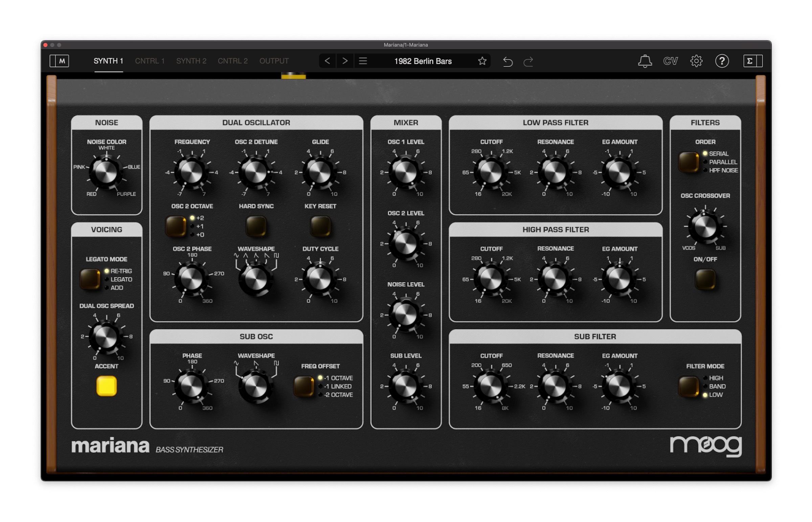Toggle the right sigma panel icon

[752, 61]
